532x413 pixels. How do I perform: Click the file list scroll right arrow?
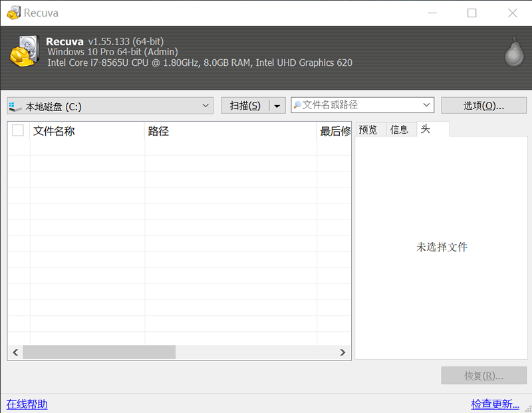click(342, 352)
